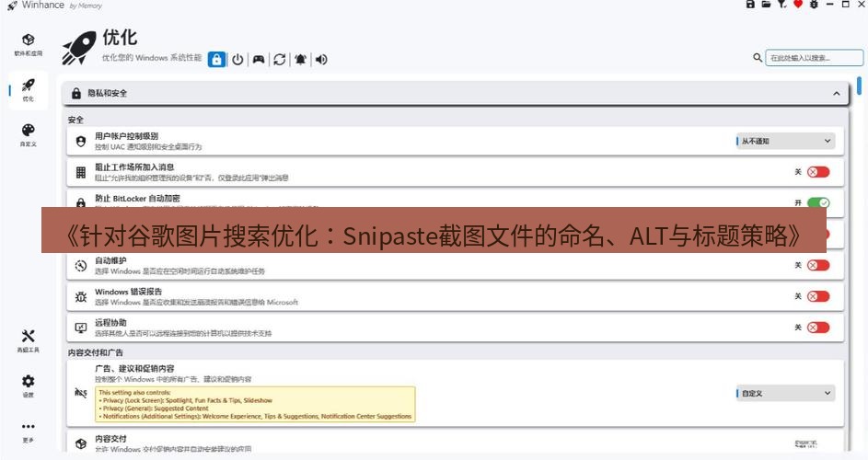This screenshot has height=460, width=868.
Task: Open 高级工具 from the sidebar
Action: tap(29, 341)
